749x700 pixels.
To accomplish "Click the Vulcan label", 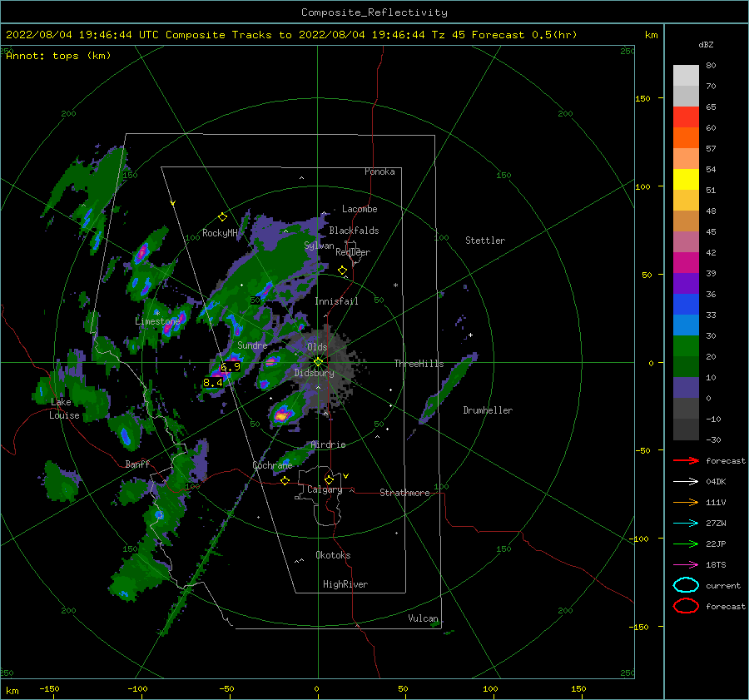I will coord(424,618).
